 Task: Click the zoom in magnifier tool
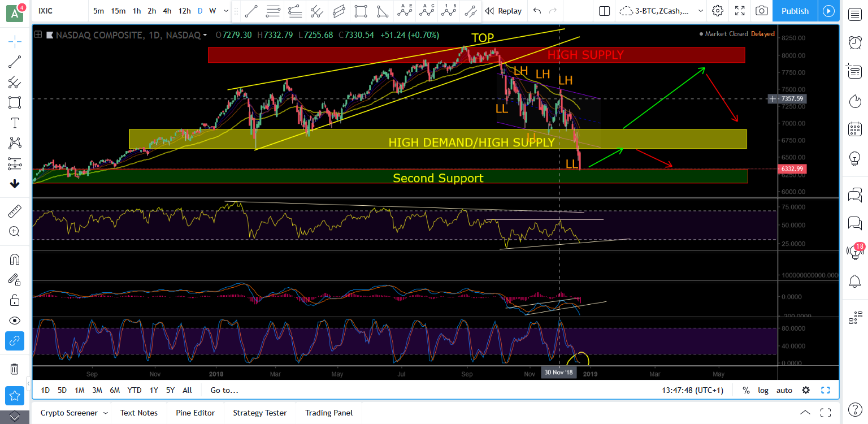pyautogui.click(x=15, y=231)
